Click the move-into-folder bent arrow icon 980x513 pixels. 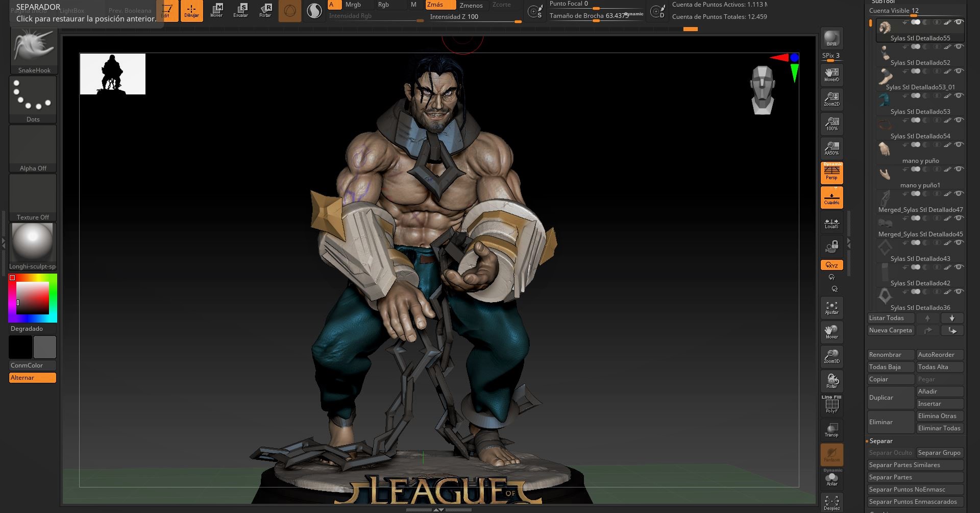[952, 330]
